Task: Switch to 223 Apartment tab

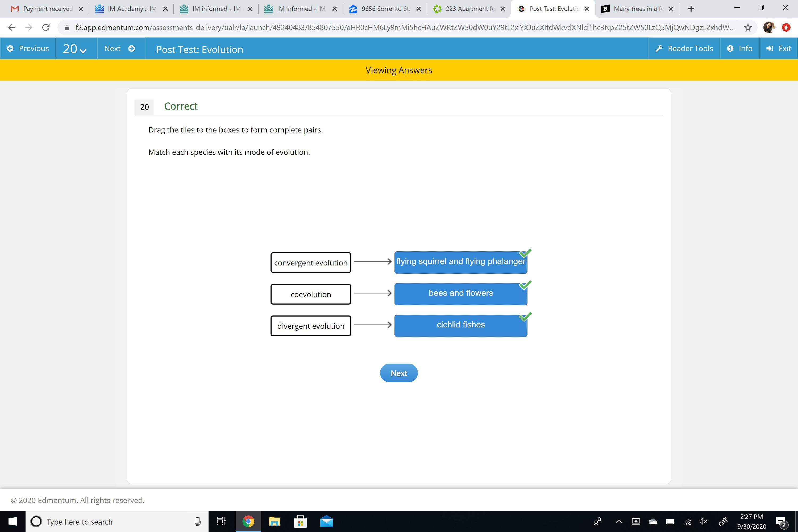Action: 468,9
